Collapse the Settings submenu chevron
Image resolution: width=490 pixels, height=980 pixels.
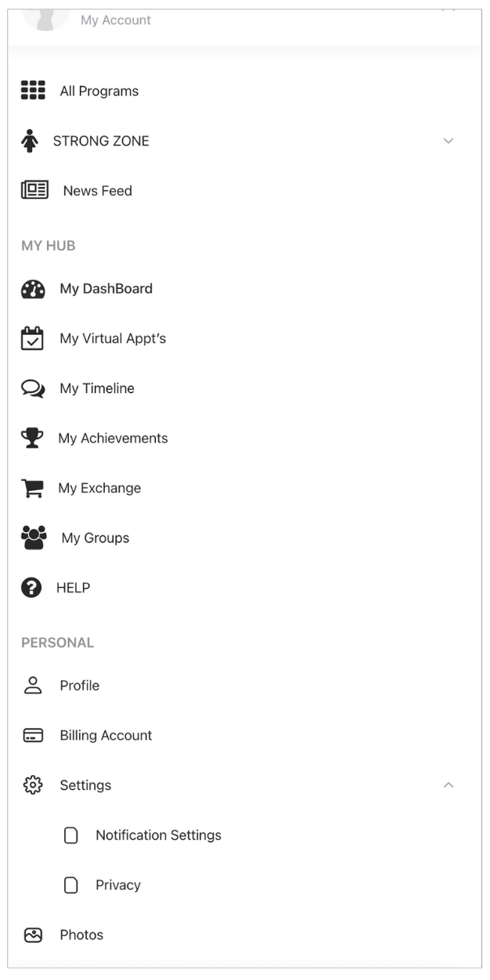449,785
